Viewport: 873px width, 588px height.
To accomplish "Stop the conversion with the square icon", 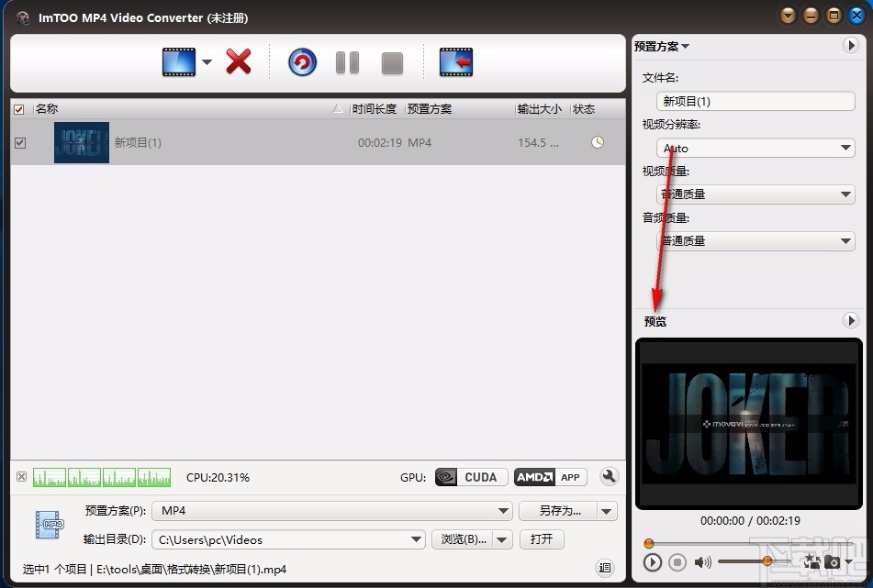I will pyautogui.click(x=392, y=61).
